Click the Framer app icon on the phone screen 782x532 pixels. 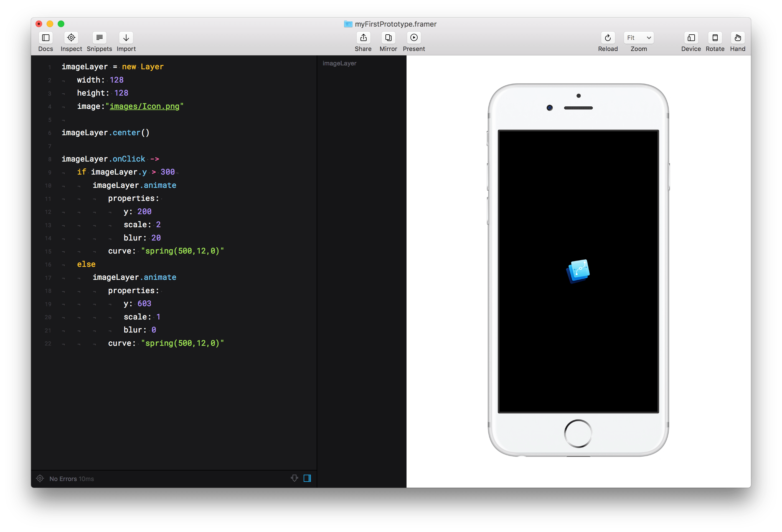pos(578,271)
